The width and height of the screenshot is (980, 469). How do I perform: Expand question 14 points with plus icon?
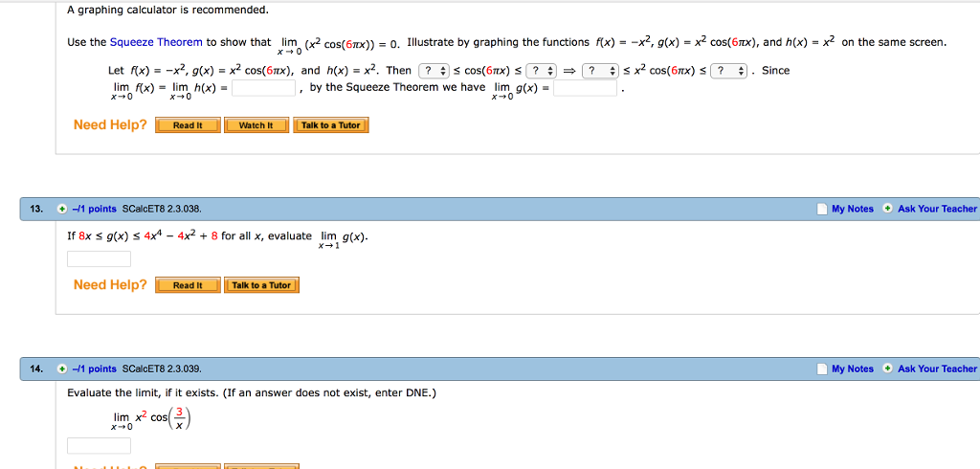coord(62,368)
